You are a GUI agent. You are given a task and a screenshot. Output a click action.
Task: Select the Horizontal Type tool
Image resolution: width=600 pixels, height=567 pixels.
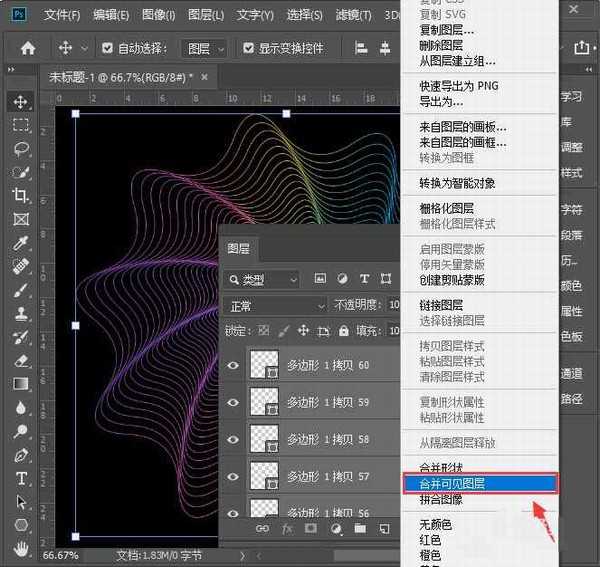pos(21,478)
